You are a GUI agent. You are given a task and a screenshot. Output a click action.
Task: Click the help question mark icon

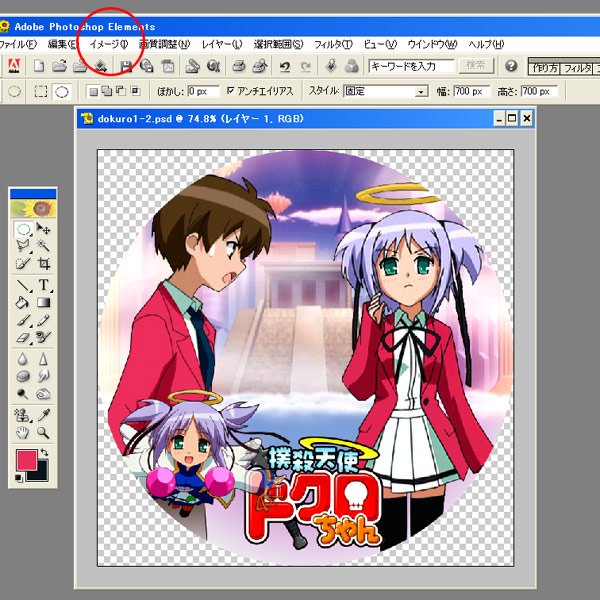coord(511,66)
